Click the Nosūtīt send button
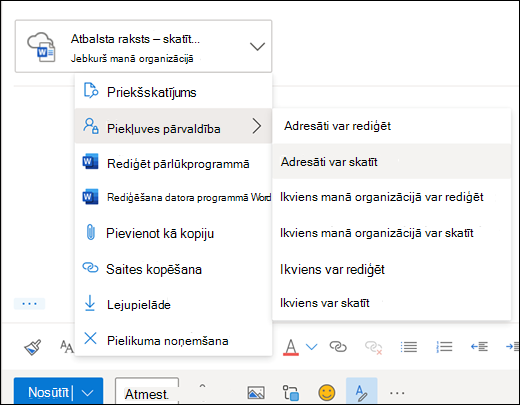 click(x=48, y=392)
